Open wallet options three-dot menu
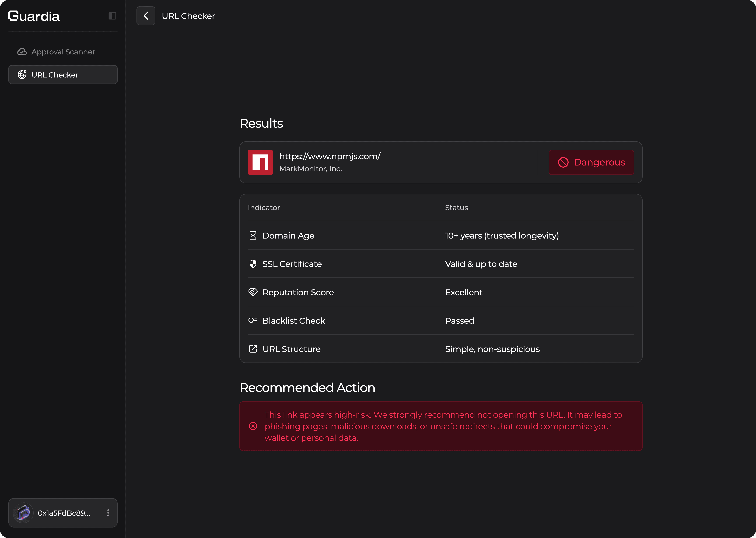This screenshot has height=538, width=756. 108,513
